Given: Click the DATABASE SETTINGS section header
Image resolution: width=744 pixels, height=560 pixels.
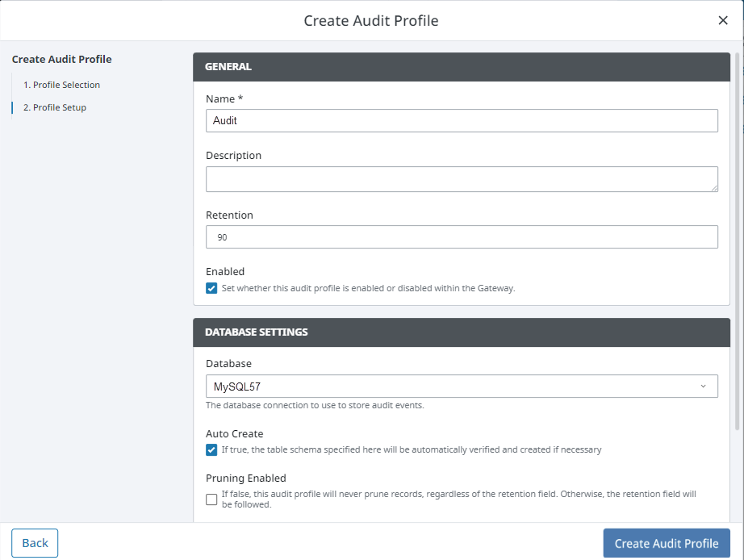Looking at the screenshot, I should [x=462, y=332].
